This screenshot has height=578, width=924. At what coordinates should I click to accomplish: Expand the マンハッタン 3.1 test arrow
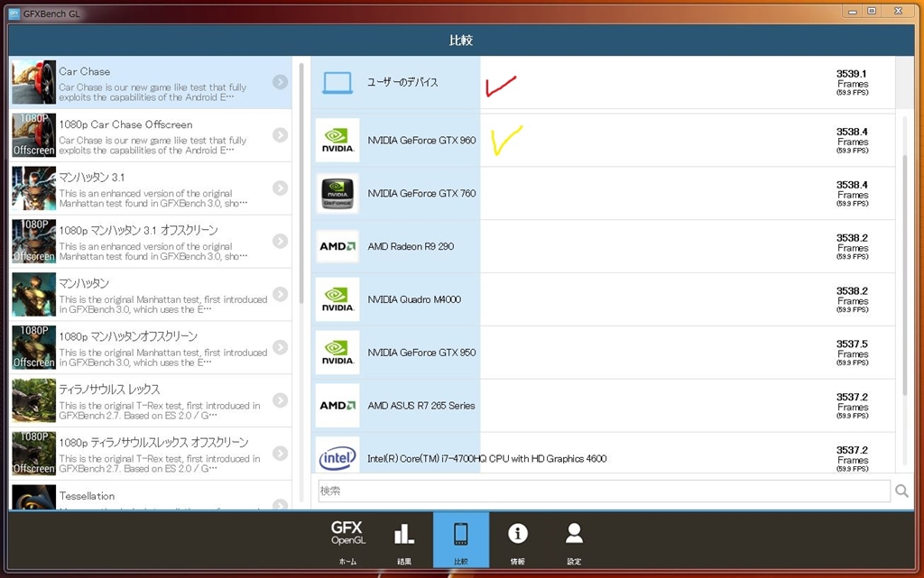tap(281, 188)
